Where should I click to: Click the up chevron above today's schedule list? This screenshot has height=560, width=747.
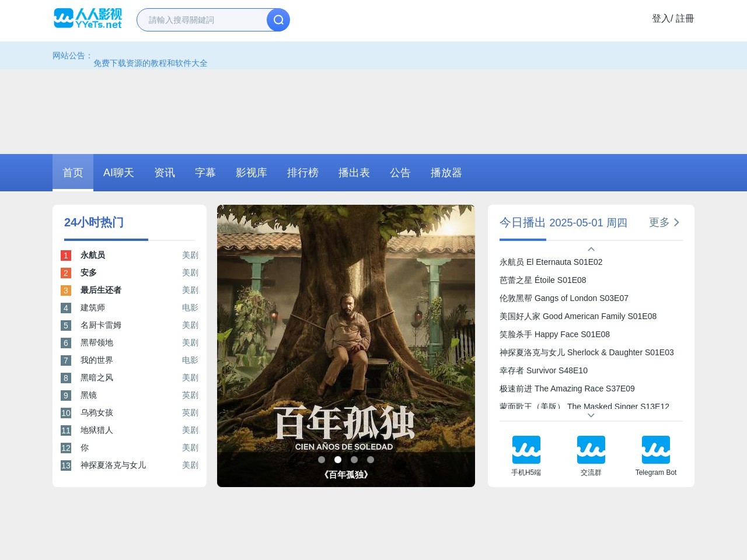[x=591, y=249]
